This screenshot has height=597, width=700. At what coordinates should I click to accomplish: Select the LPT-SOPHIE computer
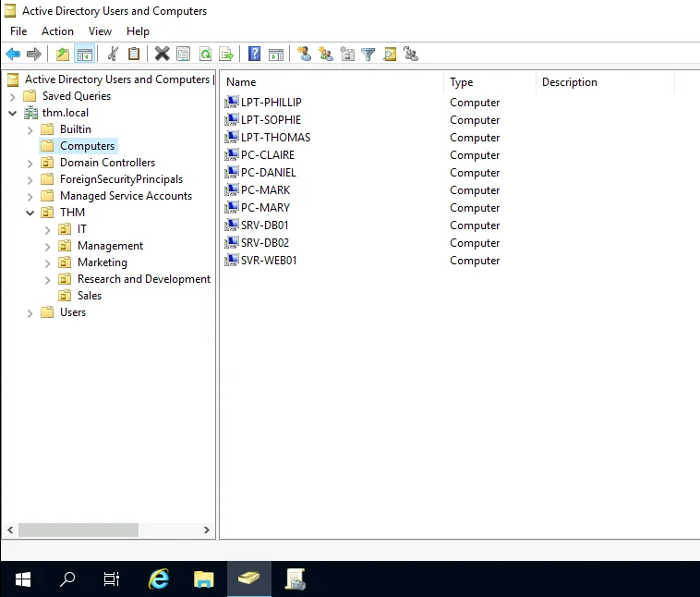tap(271, 120)
